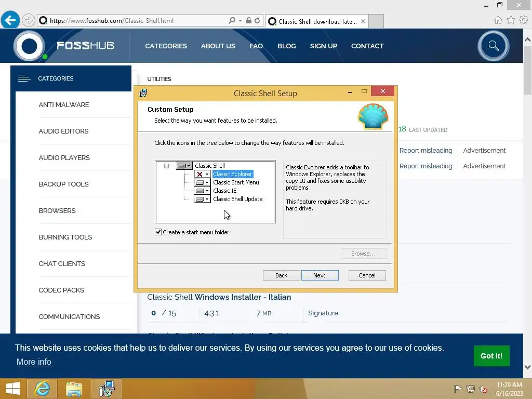The image size is (532, 399).
Task: Collapse the Classic Shell tree node
Action: 166,166
